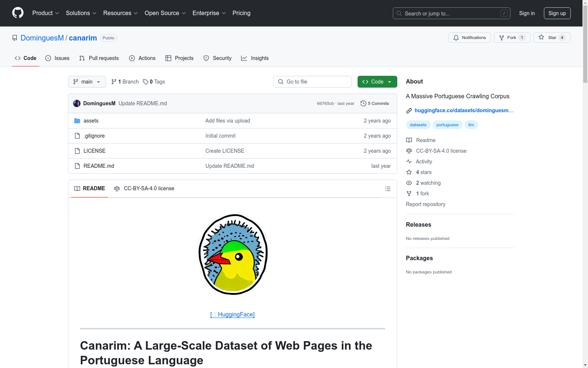
Task: Click the bell icon in Notifications button
Action: [456, 38]
